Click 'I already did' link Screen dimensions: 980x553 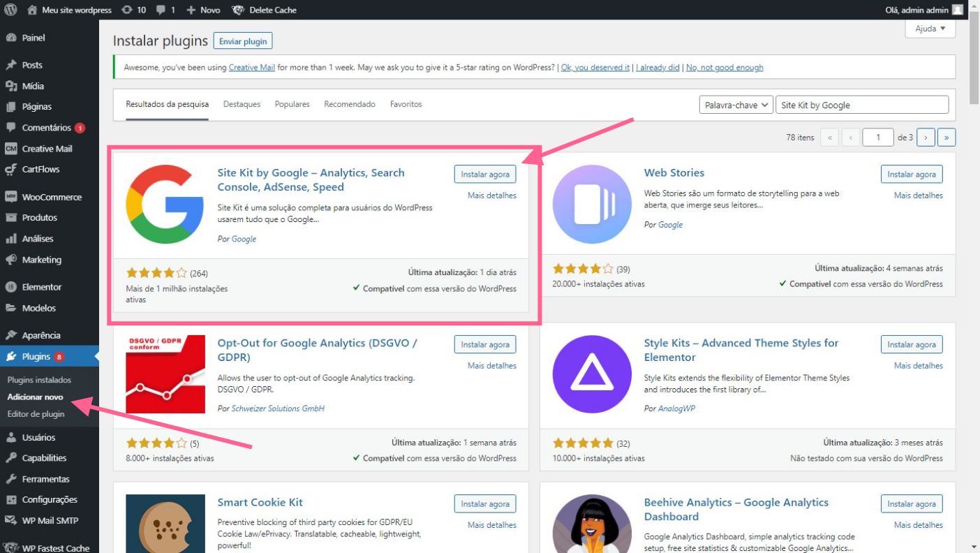[x=658, y=68]
